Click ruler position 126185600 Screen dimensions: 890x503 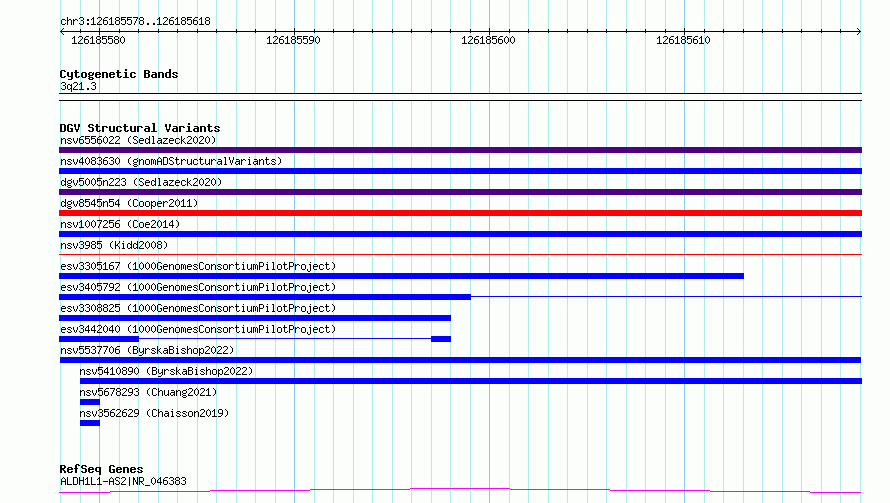point(488,40)
